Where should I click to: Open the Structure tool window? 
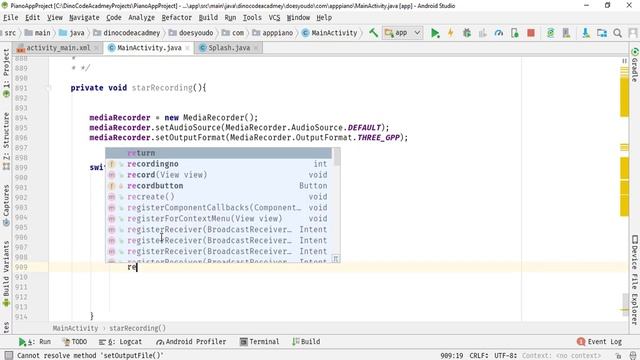[6, 141]
